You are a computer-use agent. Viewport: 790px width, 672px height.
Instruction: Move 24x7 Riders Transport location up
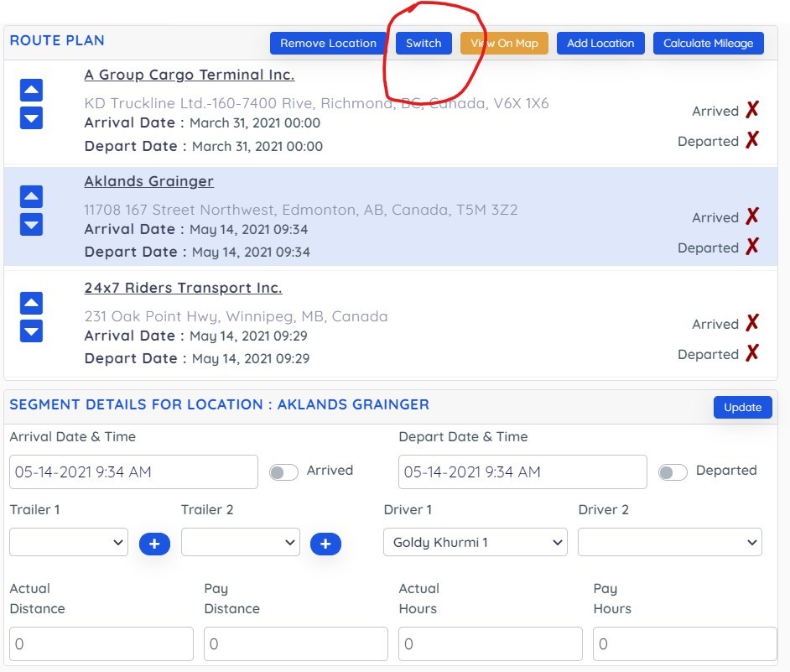[x=31, y=304]
